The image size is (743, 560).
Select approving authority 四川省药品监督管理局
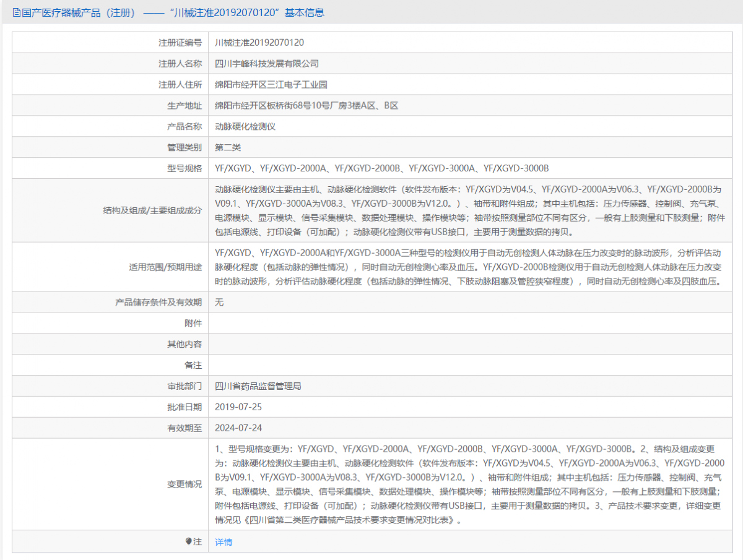[x=258, y=386]
